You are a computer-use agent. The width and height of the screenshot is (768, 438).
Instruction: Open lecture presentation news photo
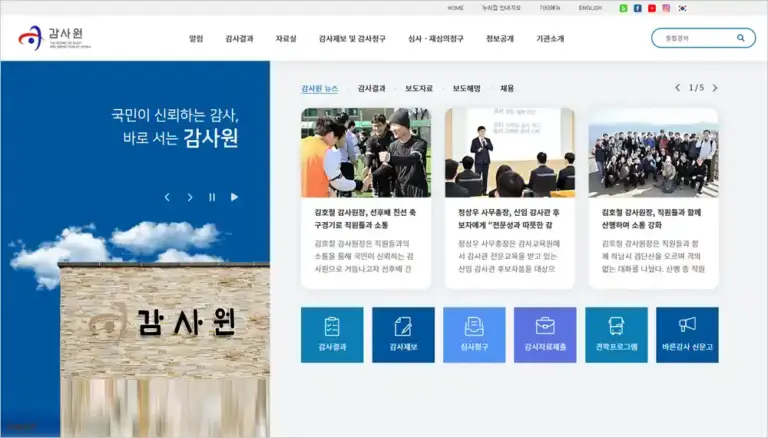[509, 153]
